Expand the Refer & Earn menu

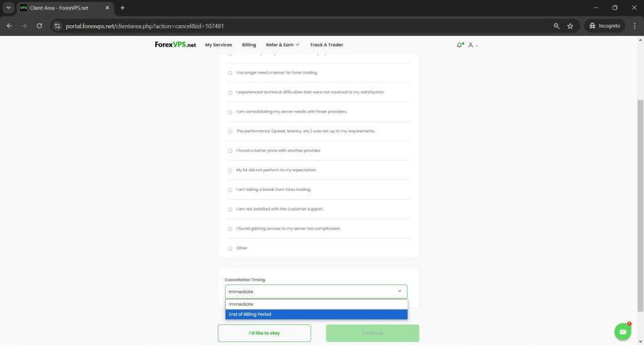click(x=282, y=45)
